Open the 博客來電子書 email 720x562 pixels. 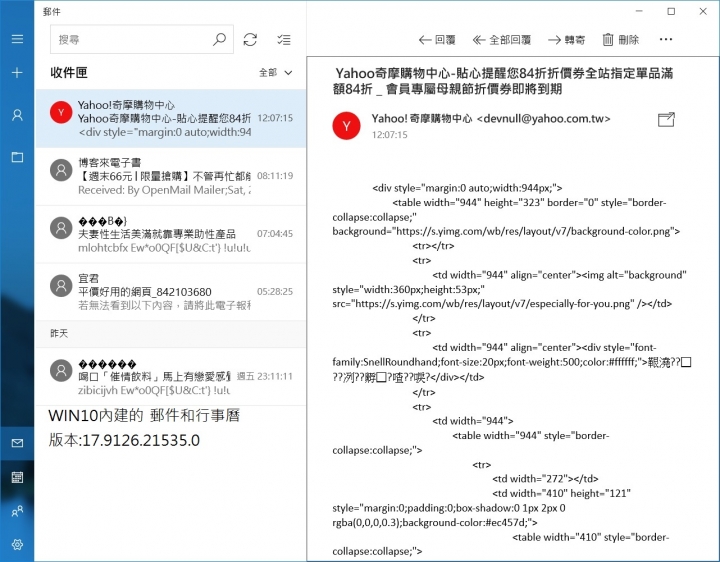point(171,176)
